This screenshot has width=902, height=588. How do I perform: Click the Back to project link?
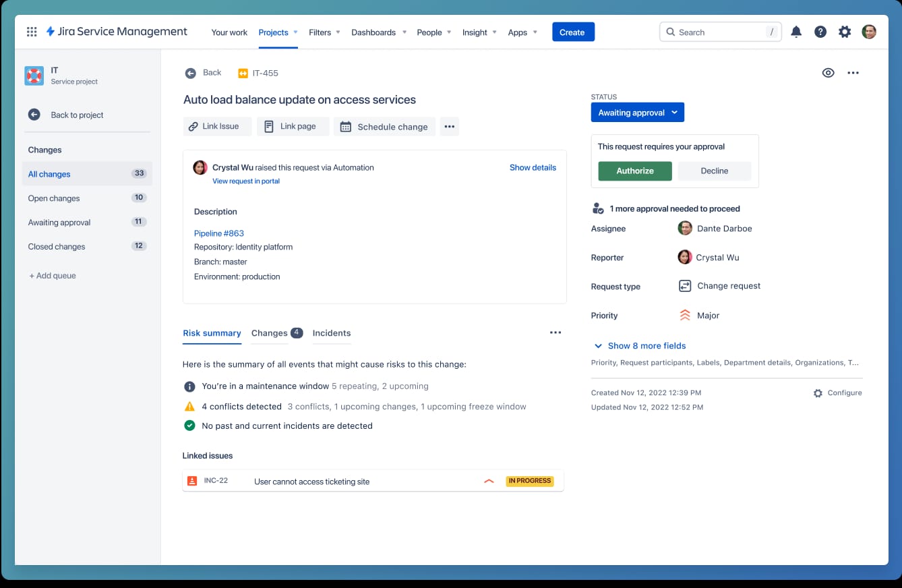[x=77, y=115]
